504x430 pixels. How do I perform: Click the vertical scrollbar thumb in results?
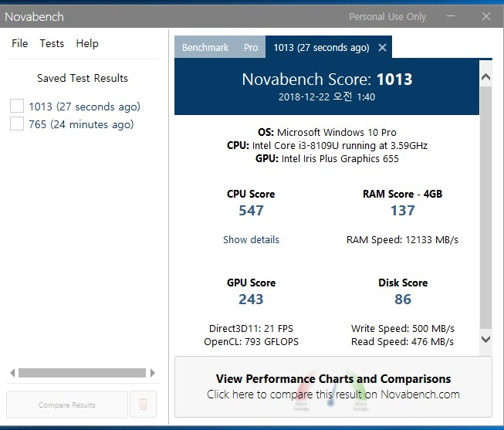pos(485,208)
